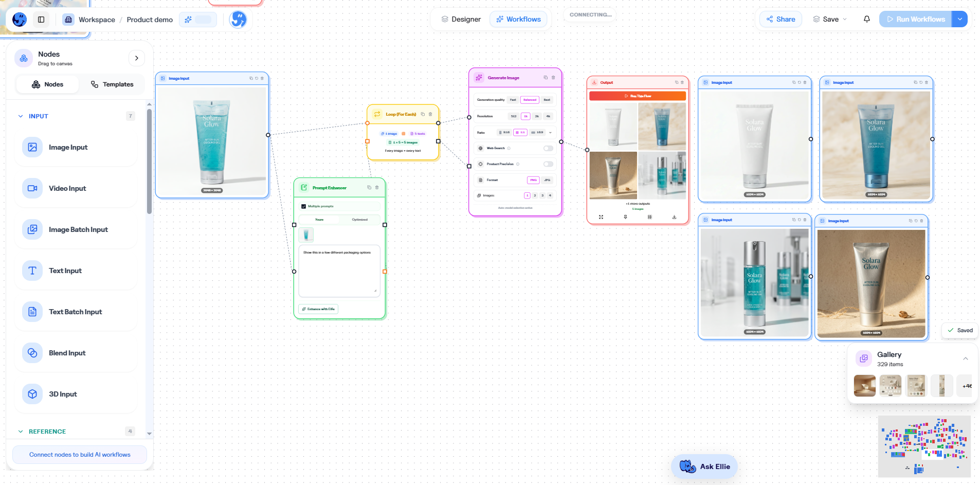Delete the Generate Image node

coord(553,78)
